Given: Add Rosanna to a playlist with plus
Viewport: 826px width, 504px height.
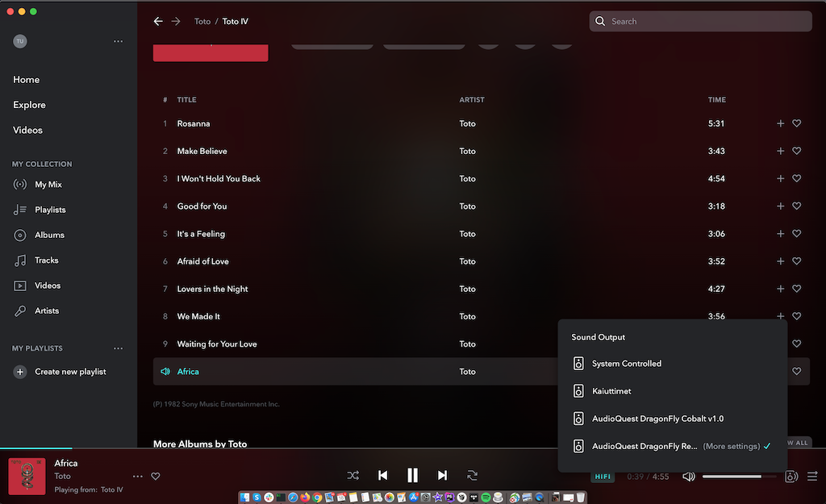Looking at the screenshot, I should coord(780,123).
